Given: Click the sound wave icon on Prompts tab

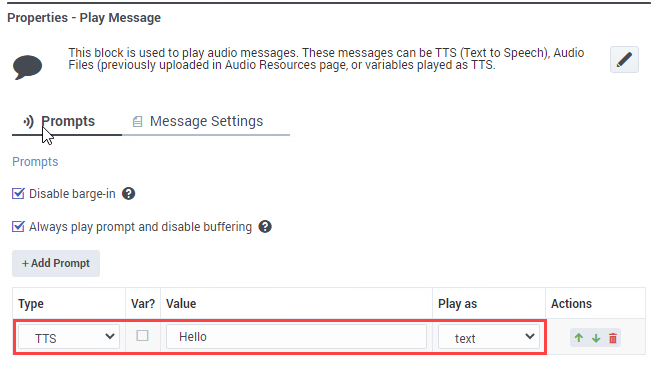Looking at the screenshot, I should click(x=28, y=121).
